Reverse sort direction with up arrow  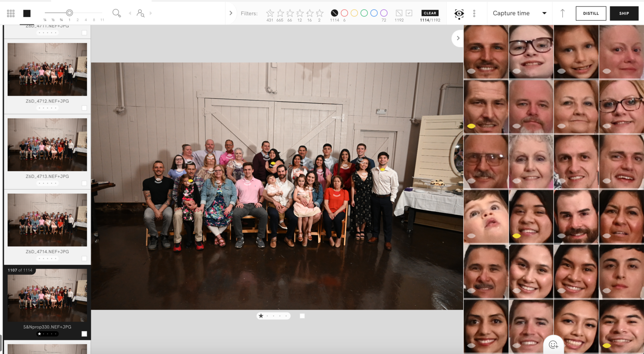(562, 13)
